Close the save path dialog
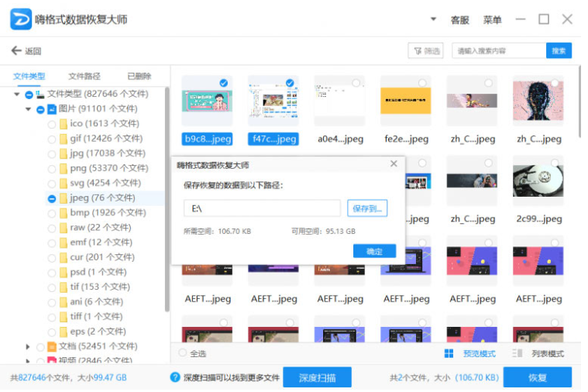 pyautogui.click(x=394, y=164)
